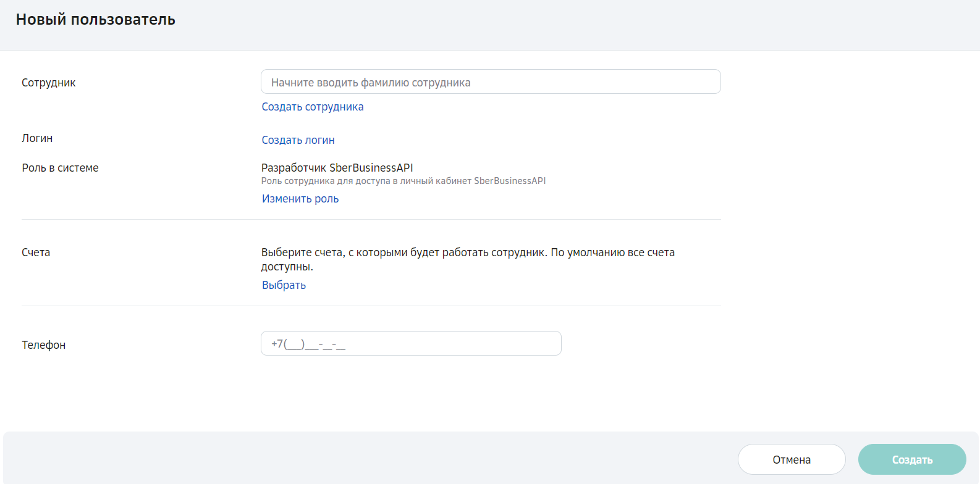980x484 pixels.
Task: Click the Телефон field label
Action: click(x=43, y=345)
